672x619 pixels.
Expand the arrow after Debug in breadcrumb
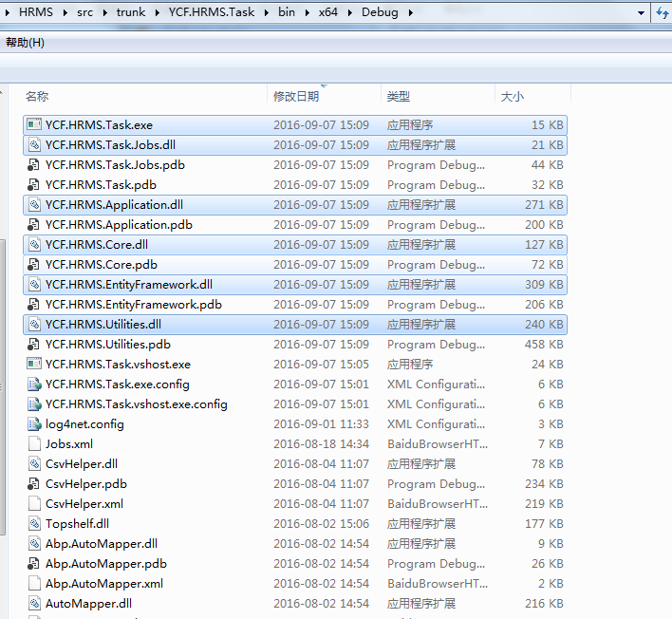410,13
